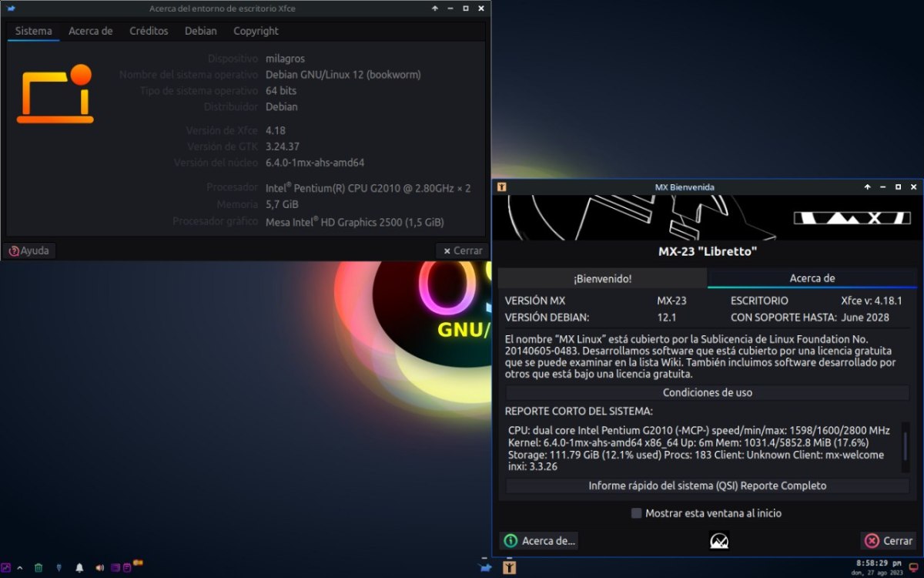Screen dimensions: 924x578
Task: Click the volume speaker icon in the tray
Action: tap(99, 568)
